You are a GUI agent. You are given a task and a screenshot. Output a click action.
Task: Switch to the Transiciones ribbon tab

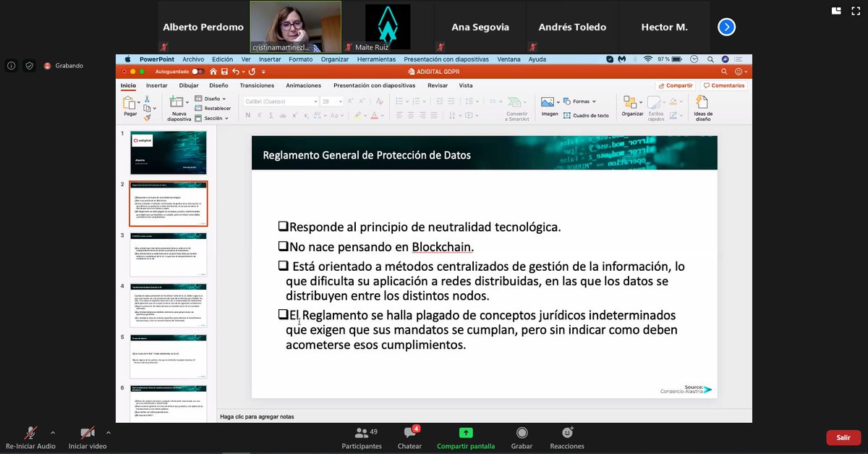click(257, 85)
